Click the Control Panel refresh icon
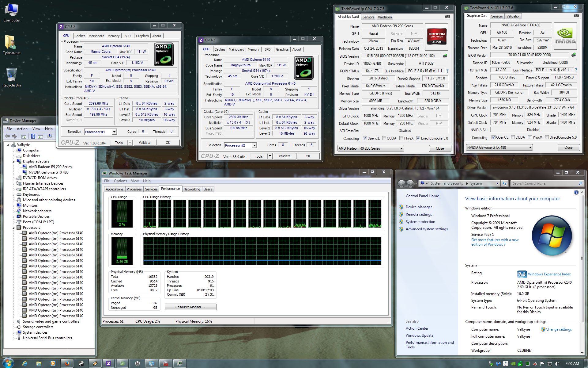The image size is (588, 368). coord(504,183)
